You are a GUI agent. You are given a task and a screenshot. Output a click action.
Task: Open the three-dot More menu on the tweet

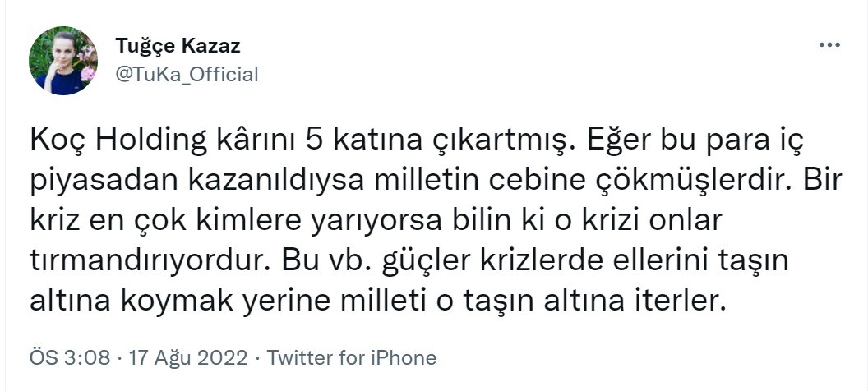click(x=829, y=46)
